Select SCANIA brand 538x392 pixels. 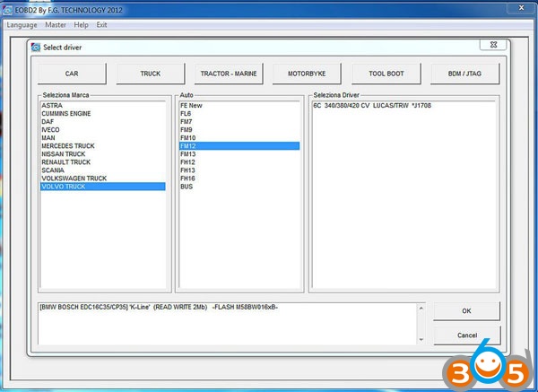pyautogui.click(x=102, y=170)
